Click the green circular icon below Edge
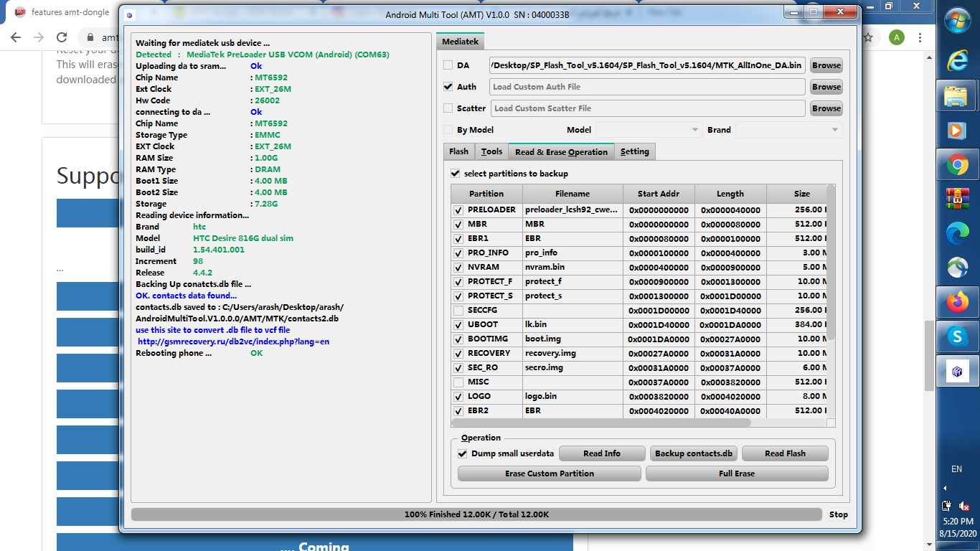The width and height of the screenshot is (980, 551). pos(957,268)
